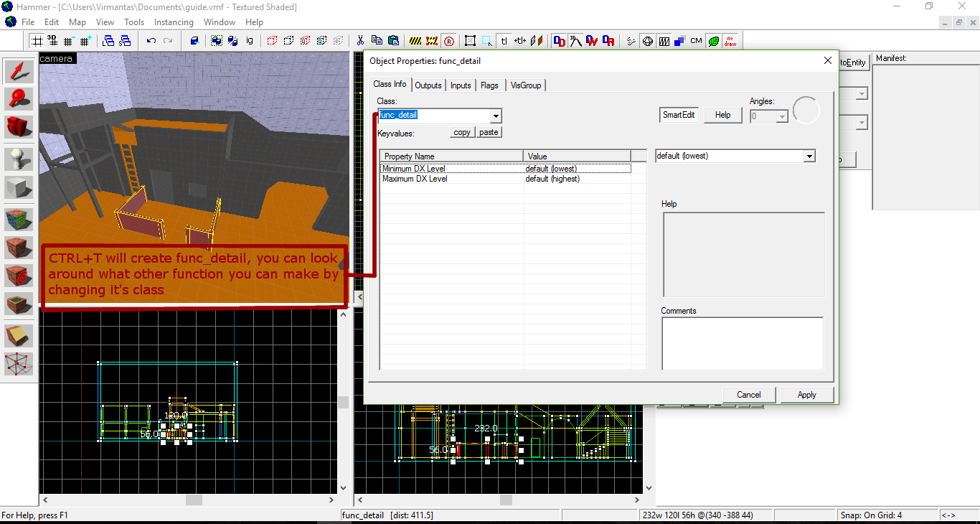
Task: Choose the Entity tool lightbulb icon
Action: tap(19, 159)
